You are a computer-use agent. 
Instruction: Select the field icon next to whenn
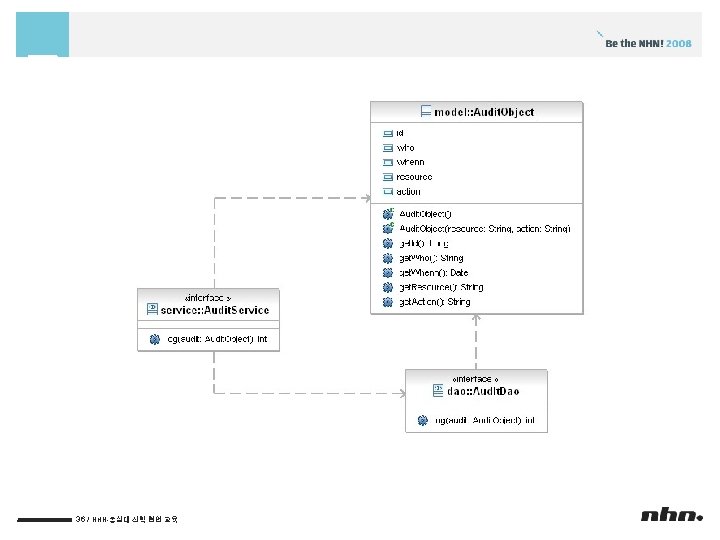[388, 162]
